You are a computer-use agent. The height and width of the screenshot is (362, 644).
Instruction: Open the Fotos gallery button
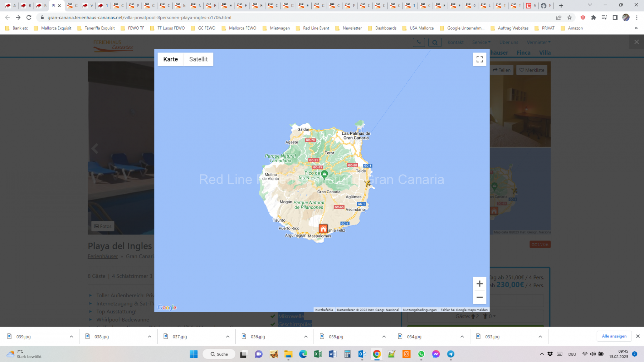[103, 226]
